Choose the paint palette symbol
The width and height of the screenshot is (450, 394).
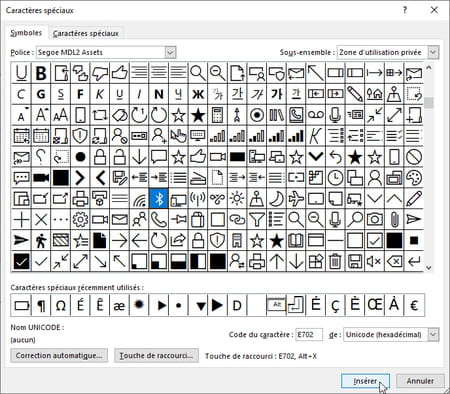tap(414, 178)
